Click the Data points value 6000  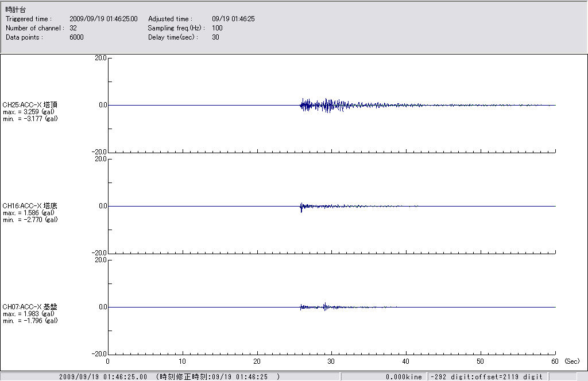[x=76, y=37]
